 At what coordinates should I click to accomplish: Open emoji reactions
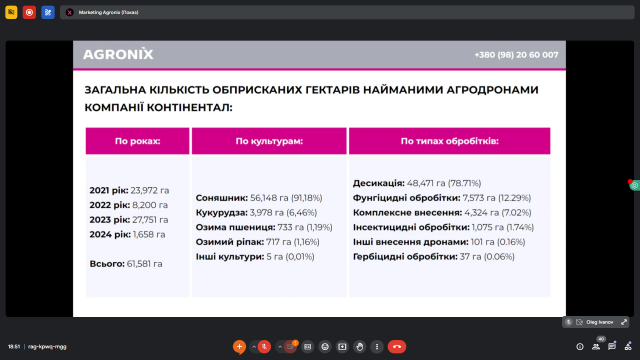(325, 347)
